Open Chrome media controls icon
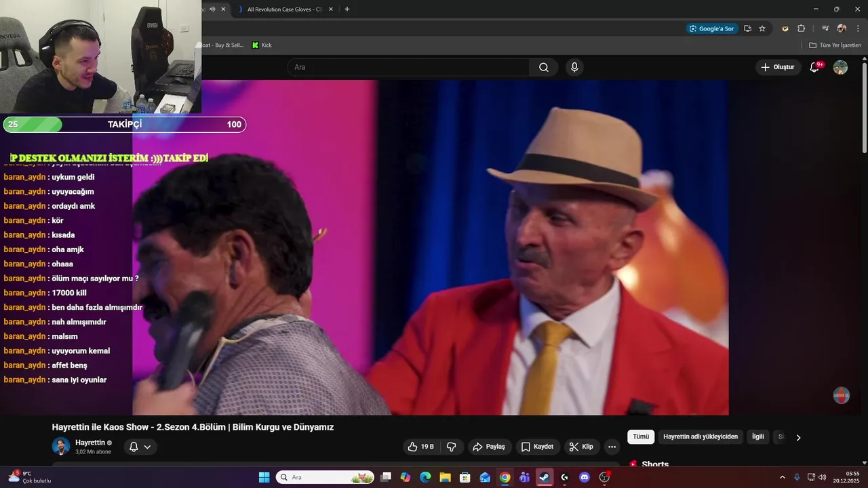 825,28
